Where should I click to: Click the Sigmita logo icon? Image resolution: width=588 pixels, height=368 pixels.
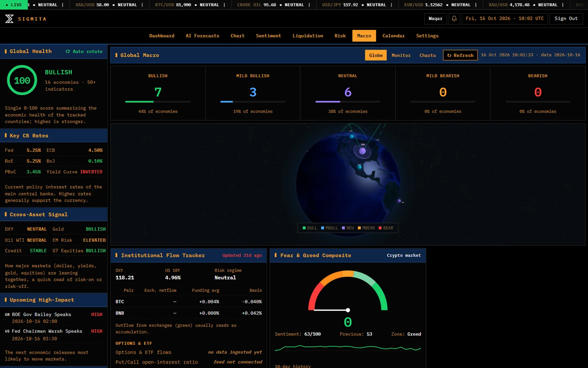coord(10,19)
